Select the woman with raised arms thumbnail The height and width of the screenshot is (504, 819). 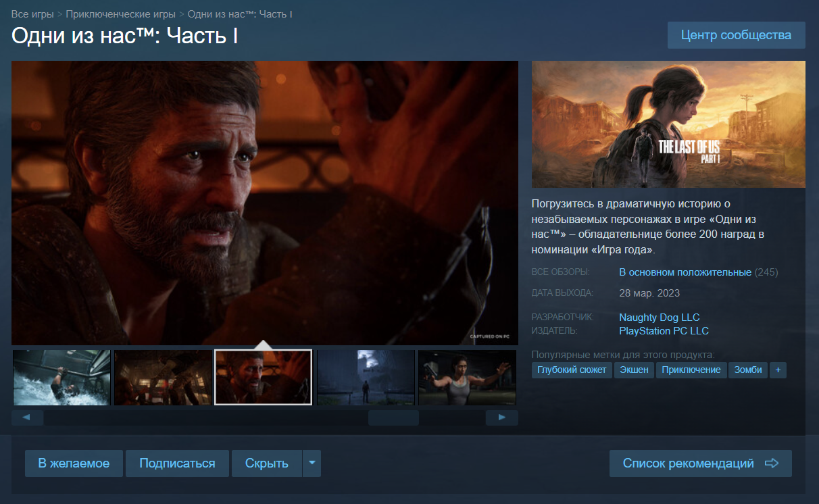467,377
